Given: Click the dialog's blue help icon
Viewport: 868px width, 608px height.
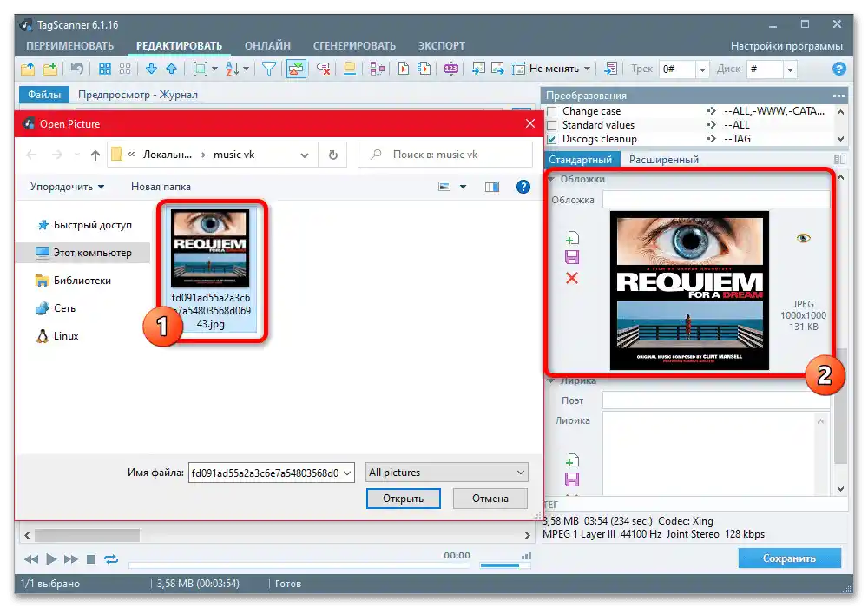Looking at the screenshot, I should pos(523,187).
